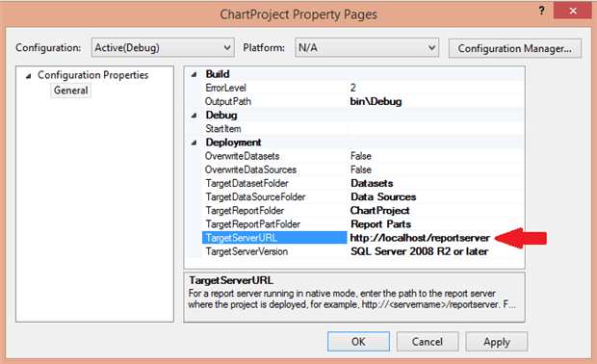
Task: Open the Platform dropdown showing N/A
Action: (x=367, y=47)
